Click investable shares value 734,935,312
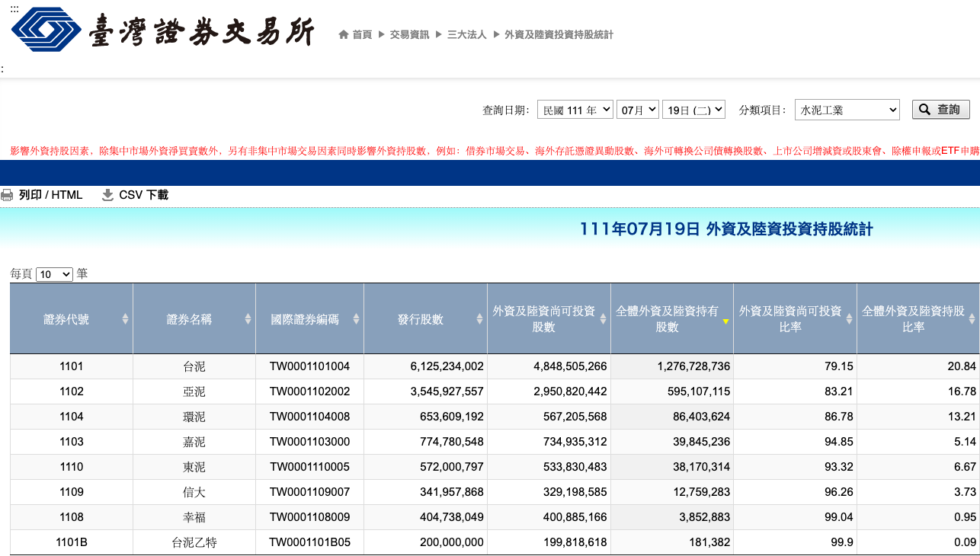 pyautogui.click(x=575, y=442)
